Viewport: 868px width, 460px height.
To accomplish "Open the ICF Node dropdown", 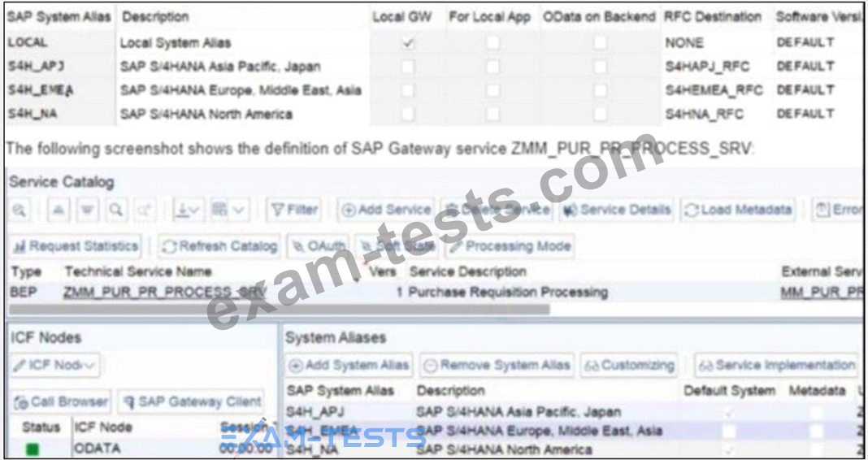I will click(x=54, y=366).
